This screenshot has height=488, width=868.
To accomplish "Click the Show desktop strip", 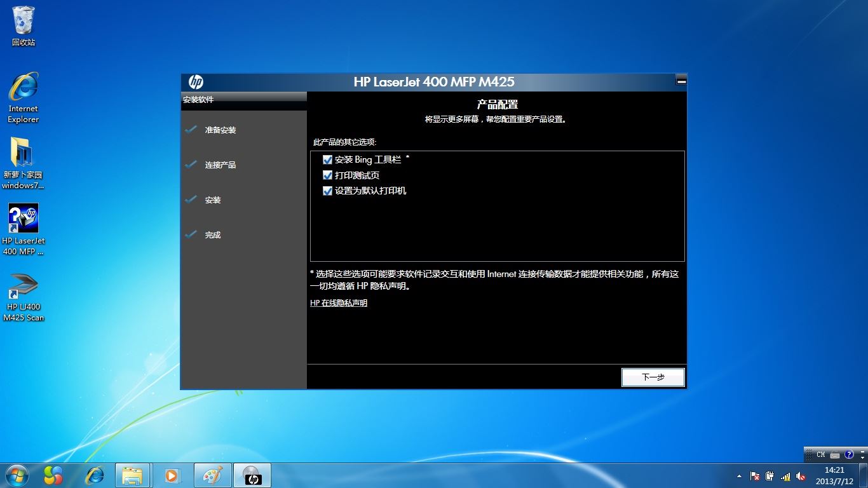I will click(x=864, y=475).
